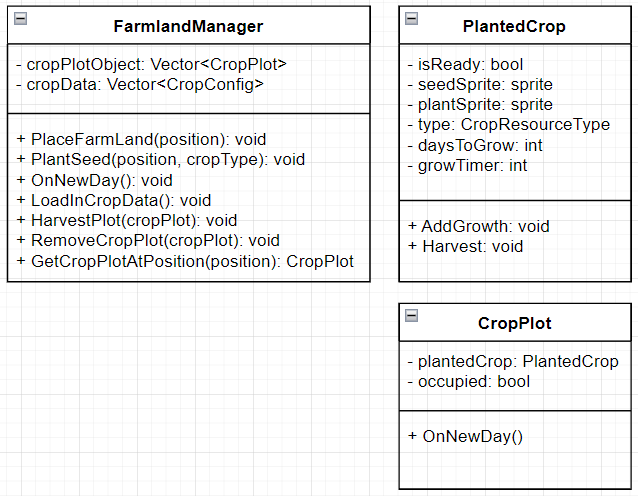The image size is (638, 496).
Task: Select the AddGrowth: void method
Action: 479,227
